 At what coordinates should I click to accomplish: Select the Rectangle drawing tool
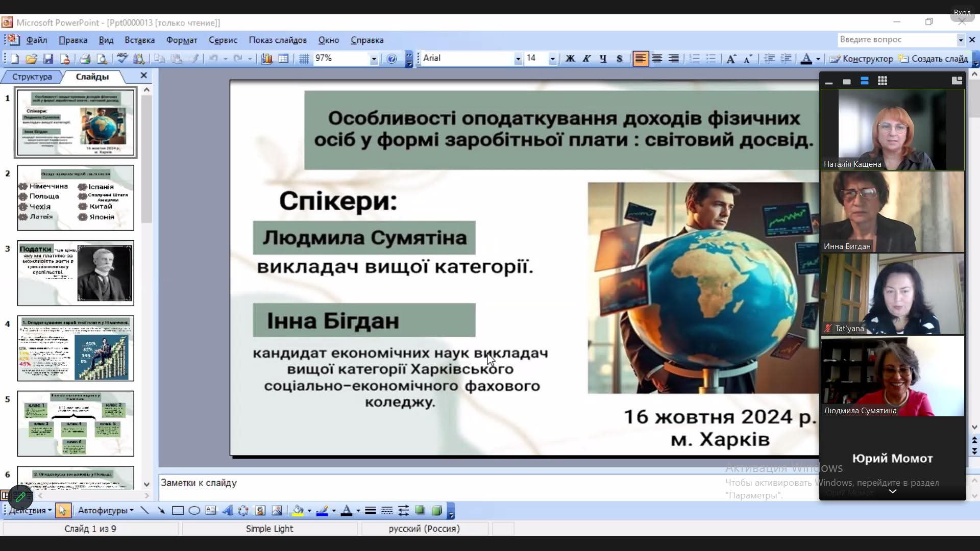tap(178, 511)
